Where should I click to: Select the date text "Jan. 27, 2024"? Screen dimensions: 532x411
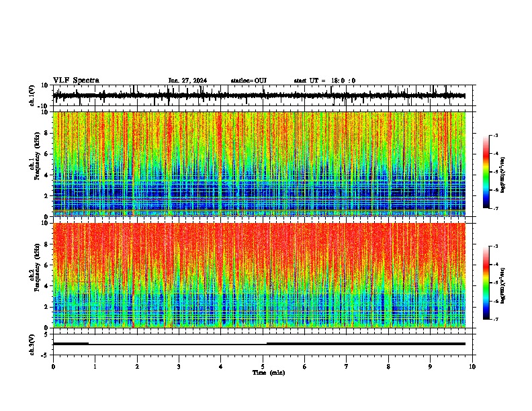pyautogui.click(x=187, y=81)
